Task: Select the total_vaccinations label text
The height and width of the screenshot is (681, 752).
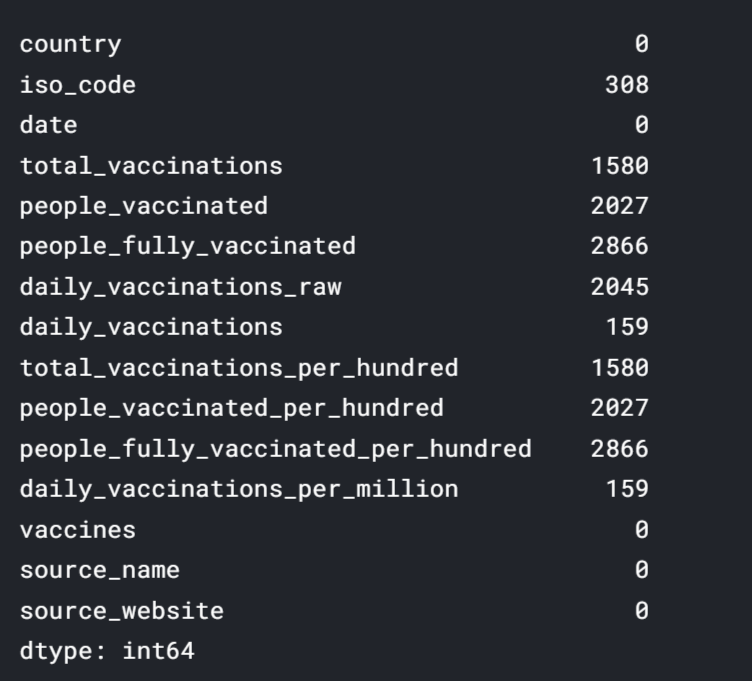Action: coord(151,166)
